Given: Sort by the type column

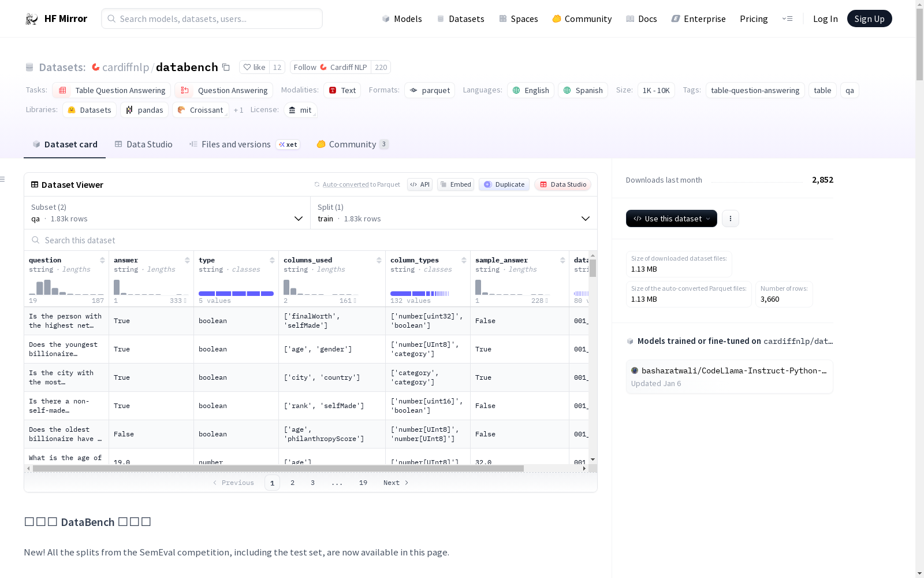Looking at the screenshot, I should 272,260.
